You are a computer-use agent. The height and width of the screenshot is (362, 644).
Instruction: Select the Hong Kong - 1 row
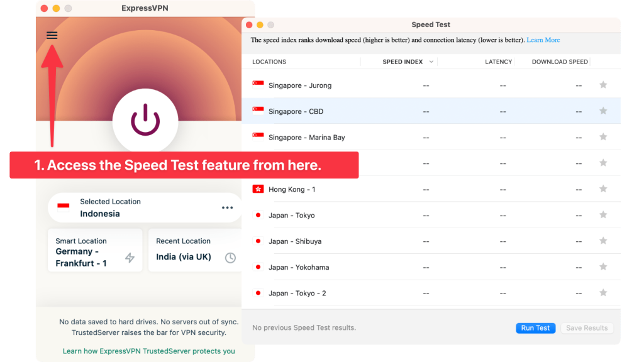pos(431,189)
